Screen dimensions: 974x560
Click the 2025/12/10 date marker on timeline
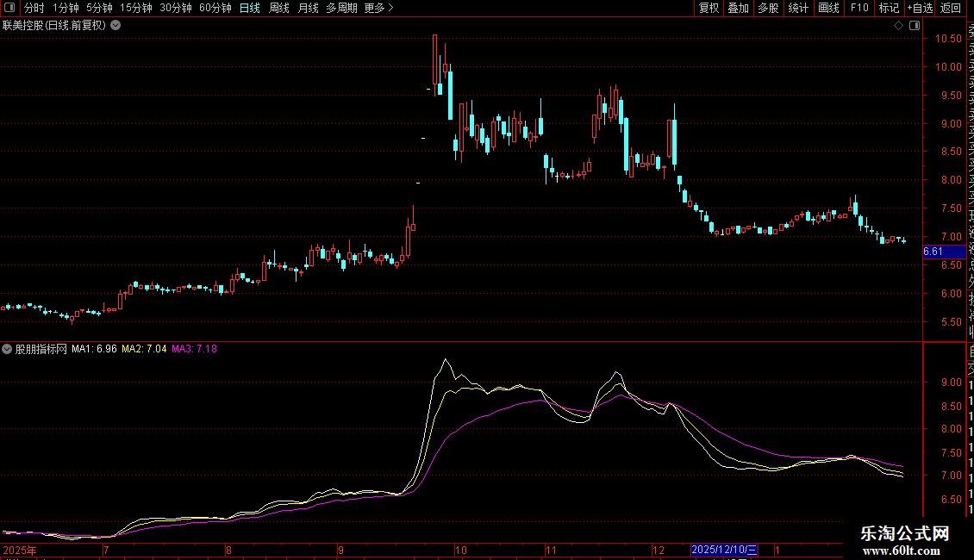724,550
